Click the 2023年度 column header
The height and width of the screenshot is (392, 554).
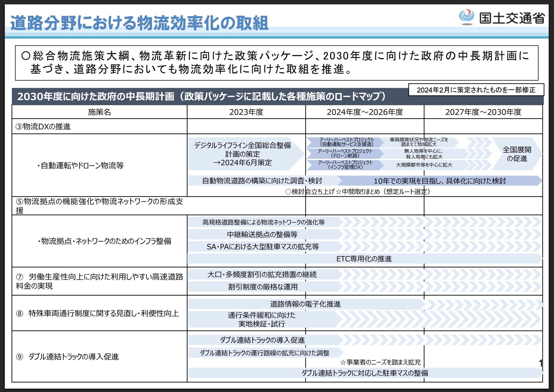pyautogui.click(x=246, y=112)
